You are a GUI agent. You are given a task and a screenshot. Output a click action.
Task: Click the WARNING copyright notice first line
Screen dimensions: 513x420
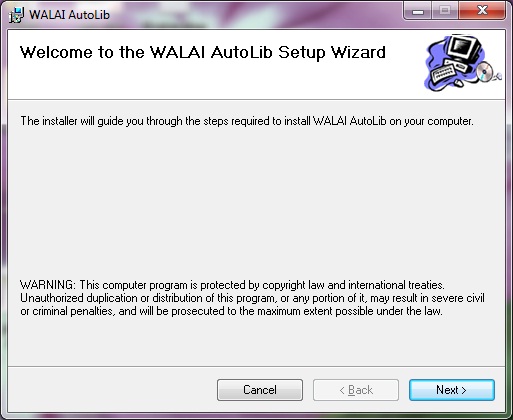coord(232,285)
